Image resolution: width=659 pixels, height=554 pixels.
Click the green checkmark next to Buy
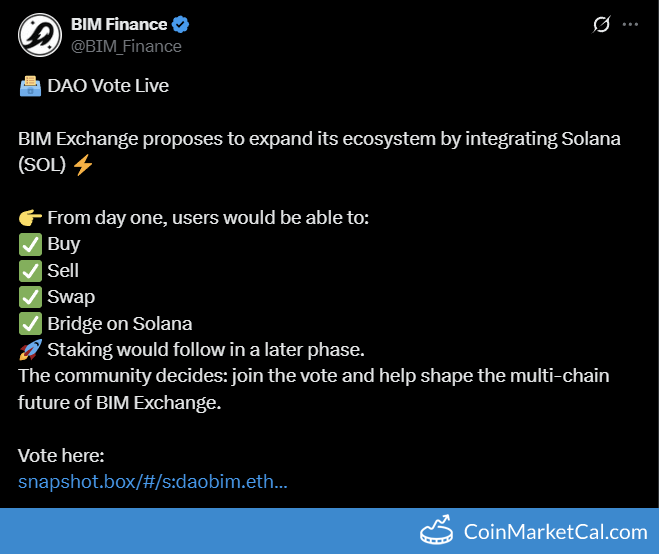click(30, 244)
